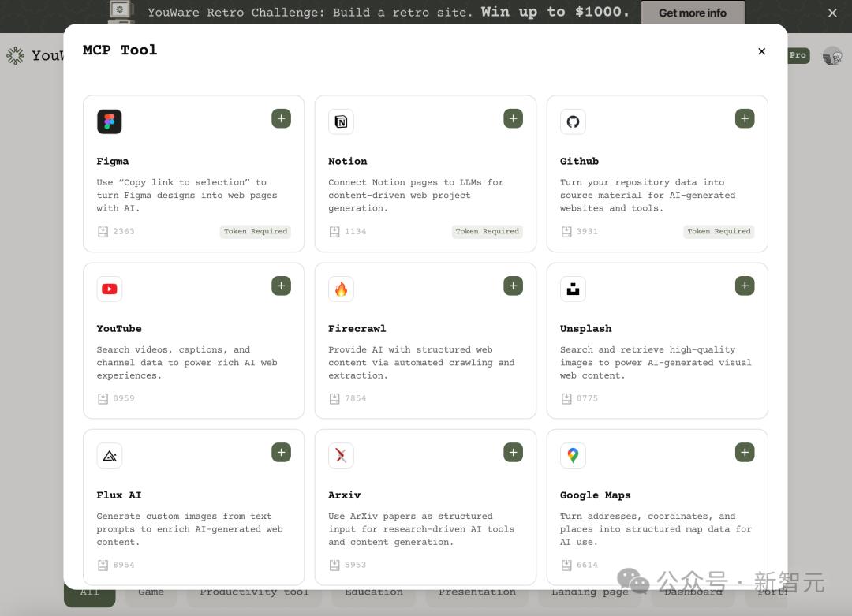Click the Flux AI logo icon
This screenshot has width=852, height=616.
pyautogui.click(x=110, y=455)
